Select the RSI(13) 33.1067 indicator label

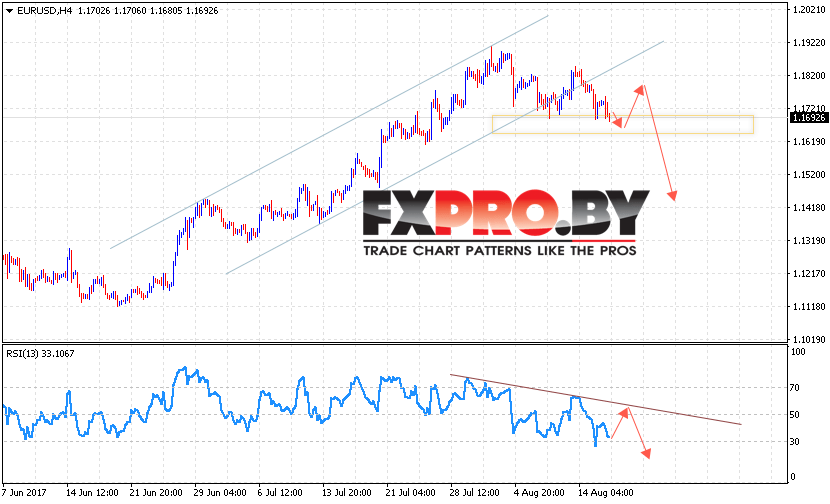coord(40,354)
